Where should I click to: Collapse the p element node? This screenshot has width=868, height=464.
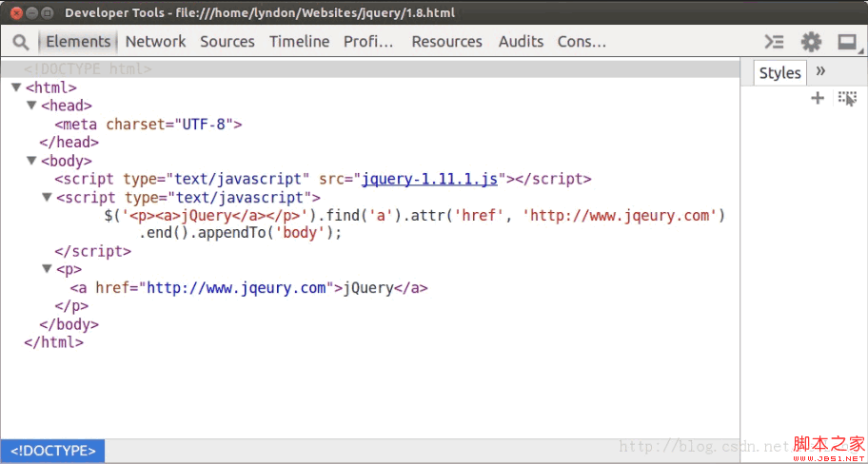[x=47, y=270]
